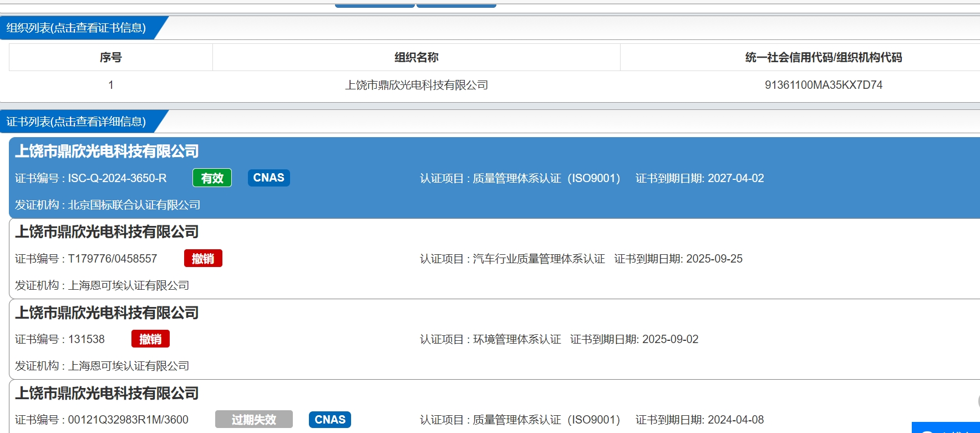Open the company title of certificate 00121Q32983R1M/3600
Viewport: 980px width, 433px height.
click(x=107, y=393)
